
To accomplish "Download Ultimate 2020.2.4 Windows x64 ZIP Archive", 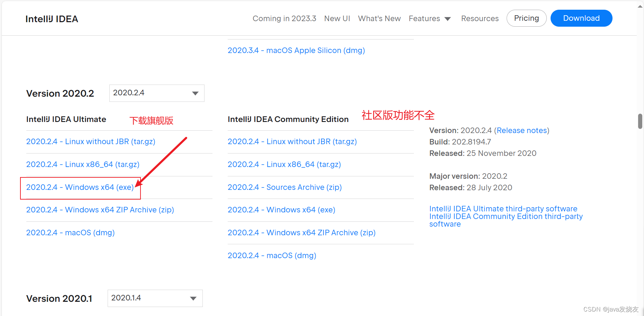I will pos(100,210).
